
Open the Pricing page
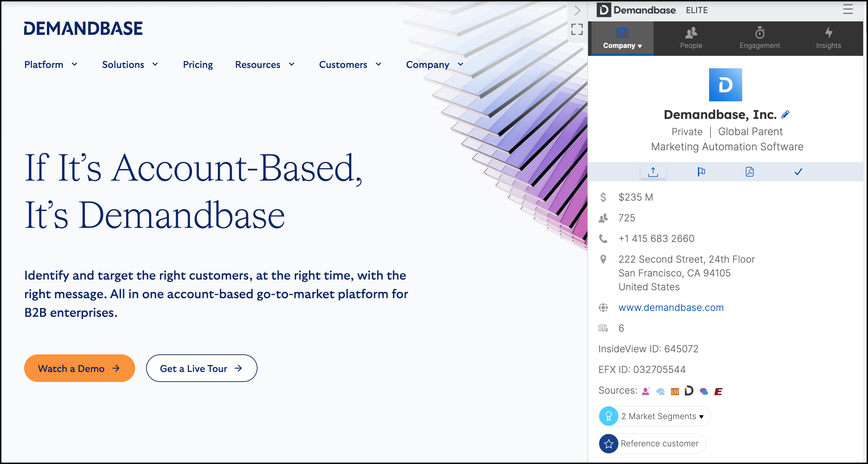click(x=198, y=64)
